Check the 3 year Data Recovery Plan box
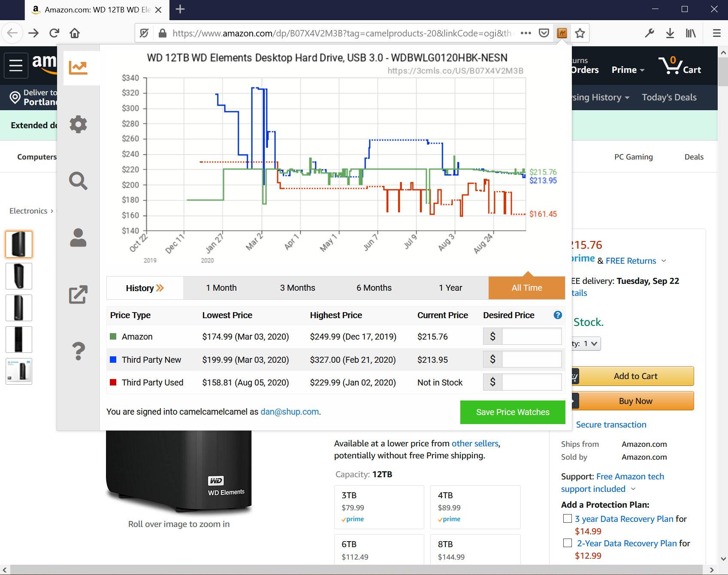Image resolution: width=728 pixels, height=575 pixels. [x=567, y=518]
